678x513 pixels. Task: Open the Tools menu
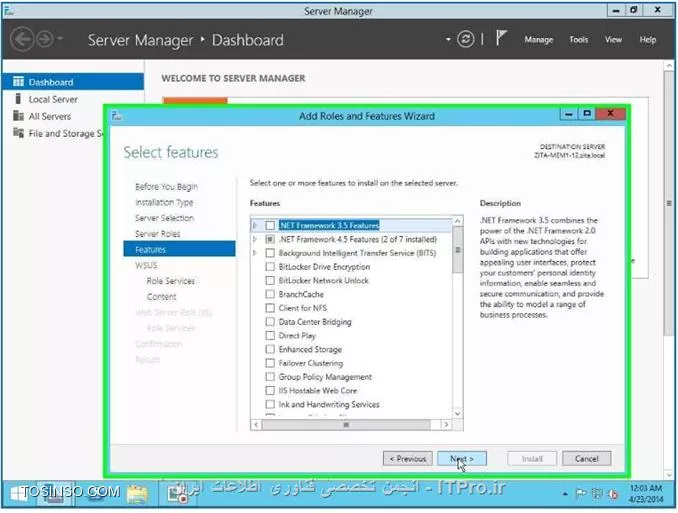tap(579, 39)
